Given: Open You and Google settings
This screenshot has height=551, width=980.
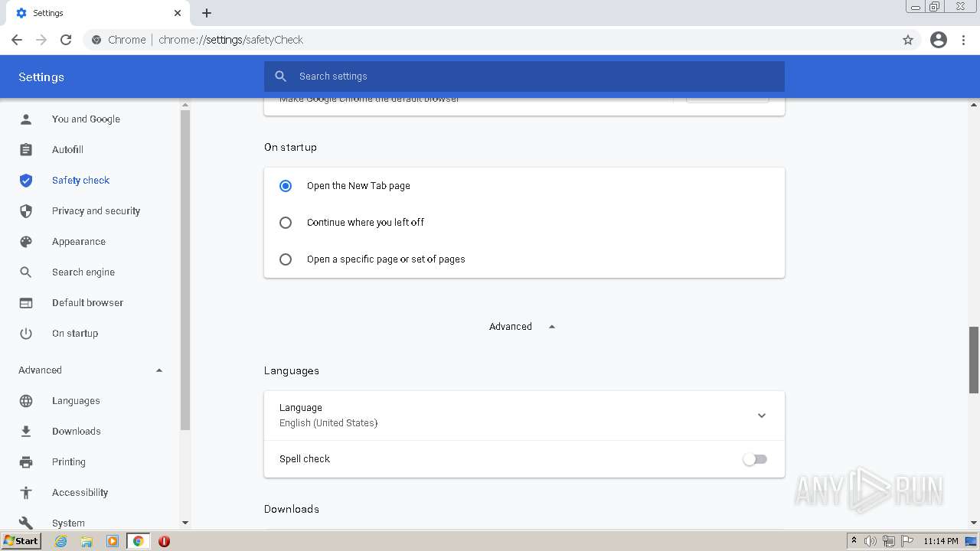Looking at the screenshot, I should pyautogui.click(x=86, y=119).
